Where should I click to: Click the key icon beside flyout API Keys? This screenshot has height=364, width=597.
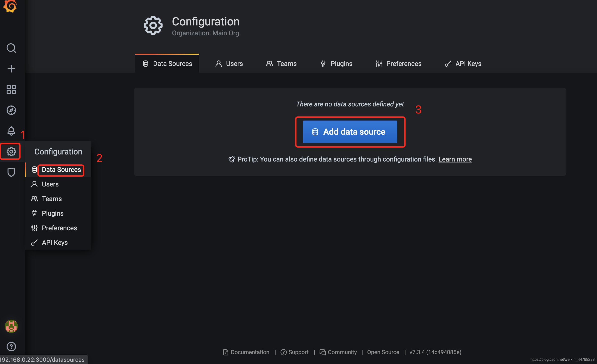34,243
